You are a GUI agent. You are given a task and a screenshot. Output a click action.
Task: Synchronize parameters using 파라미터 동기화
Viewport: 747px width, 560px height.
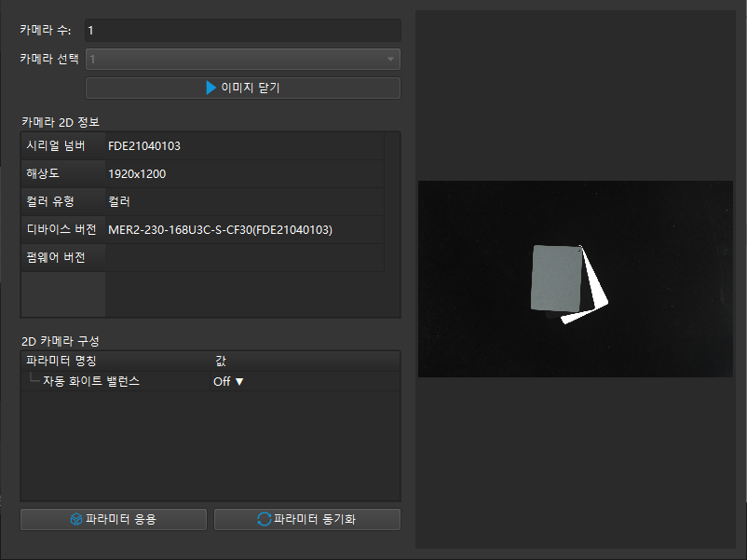(x=307, y=520)
